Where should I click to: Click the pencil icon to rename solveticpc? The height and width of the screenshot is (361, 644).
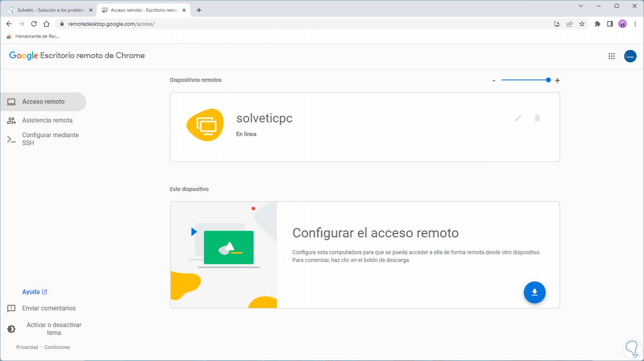[x=518, y=118]
